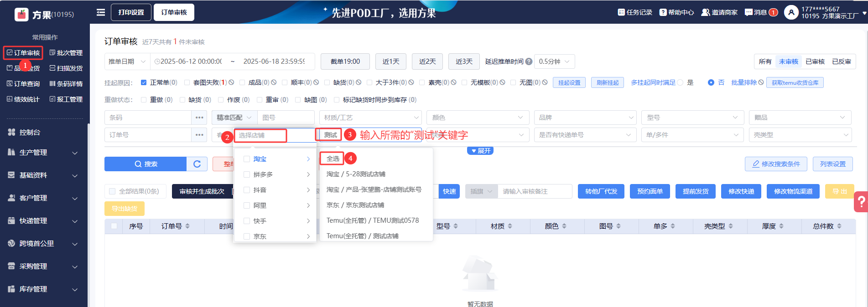Click the hamburger menu collapse icon
The height and width of the screenshot is (307, 868).
101,12
